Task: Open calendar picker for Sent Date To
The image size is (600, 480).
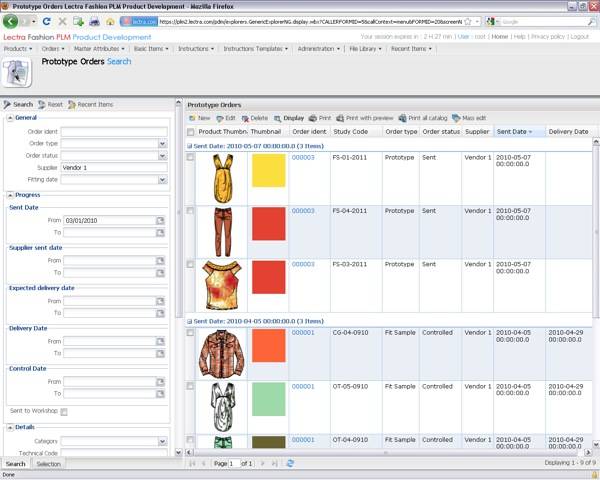Action: (160, 233)
